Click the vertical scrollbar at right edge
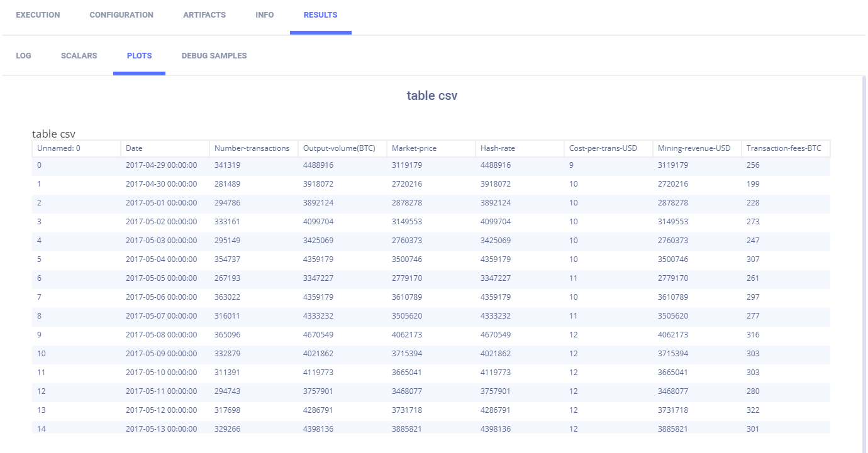This screenshot has height=453, width=868. (x=863, y=251)
